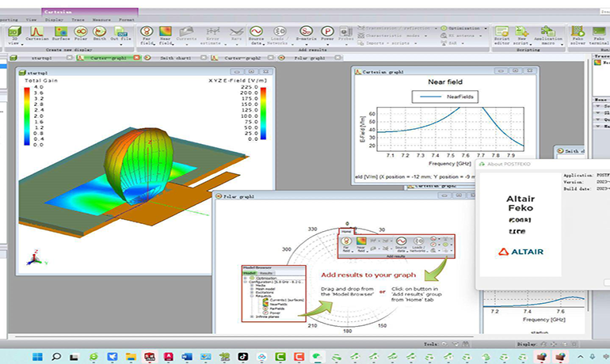Expand the New script dropdown arrow
This screenshot has height=364, width=610.
(x=530, y=43)
